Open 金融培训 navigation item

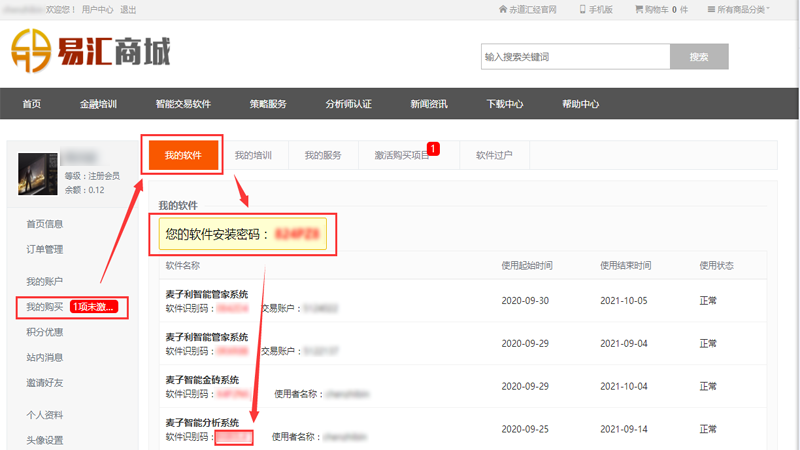(x=98, y=104)
